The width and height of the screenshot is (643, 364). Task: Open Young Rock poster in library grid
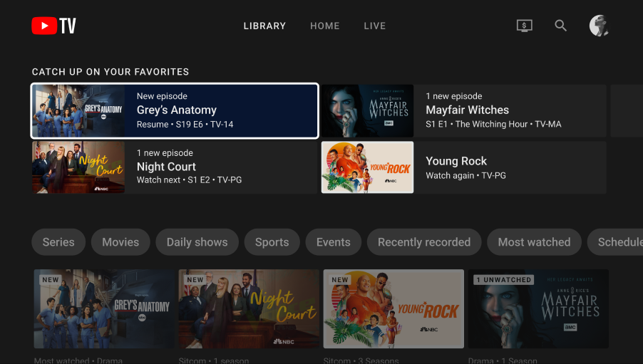(x=393, y=308)
